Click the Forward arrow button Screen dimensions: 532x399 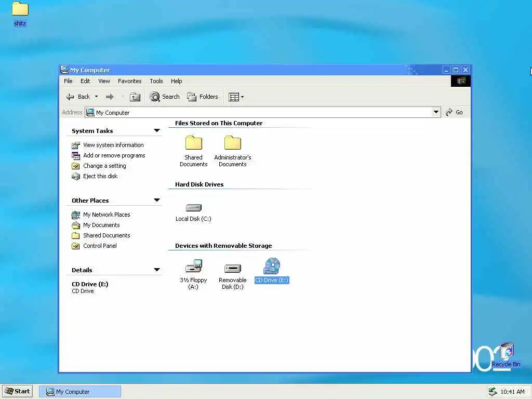[x=110, y=97]
